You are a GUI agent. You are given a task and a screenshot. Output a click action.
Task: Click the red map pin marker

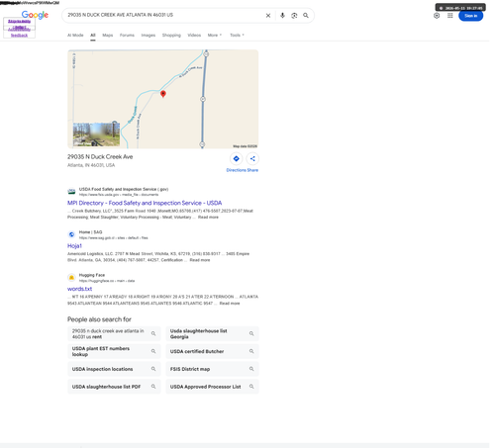click(162, 94)
